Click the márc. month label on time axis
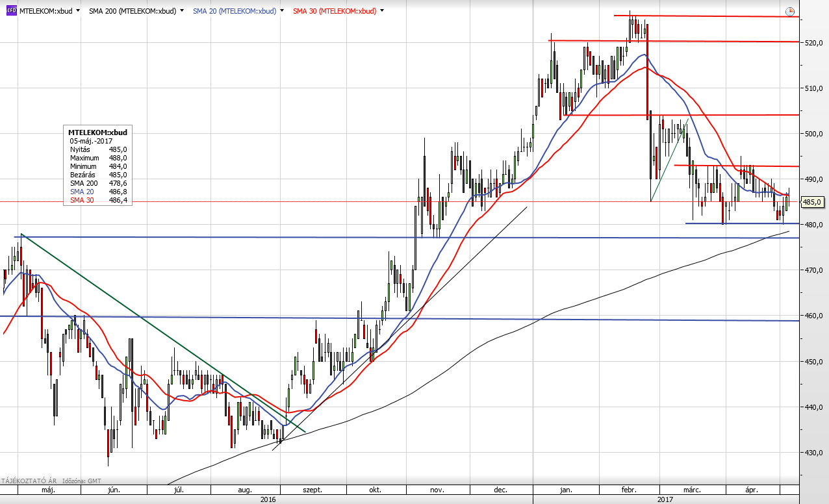The image size is (829, 504). click(691, 490)
